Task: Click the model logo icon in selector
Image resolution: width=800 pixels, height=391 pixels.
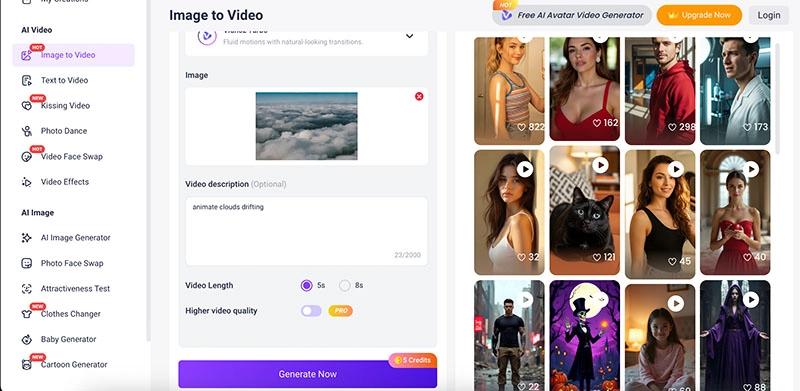Action: 207,37
